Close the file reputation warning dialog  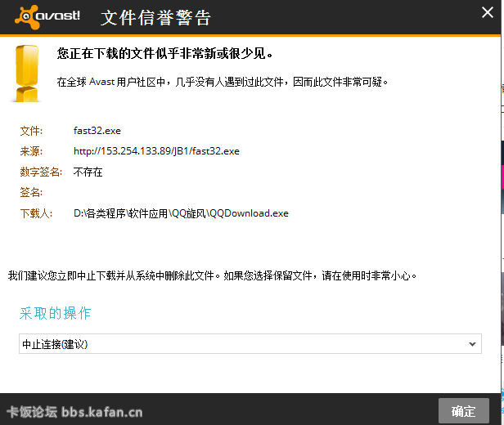point(488,13)
